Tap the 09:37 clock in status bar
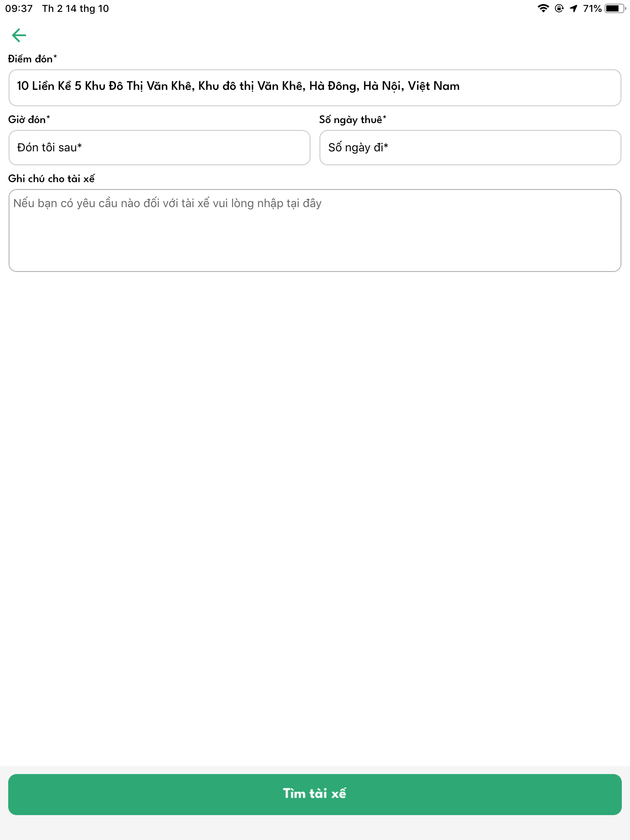The image size is (630, 840). pyautogui.click(x=19, y=8)
